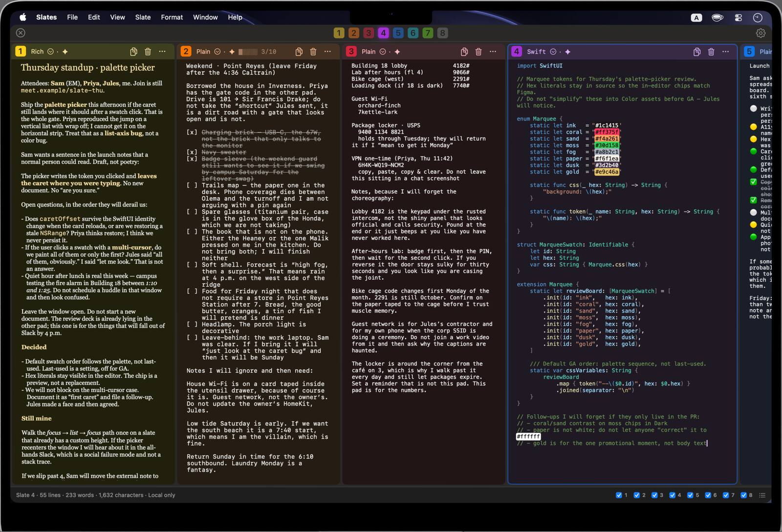This screenshot has height=532, width=782.
Task: Click the sparkle icon in slate 2 header
Action: coord(232,51)
